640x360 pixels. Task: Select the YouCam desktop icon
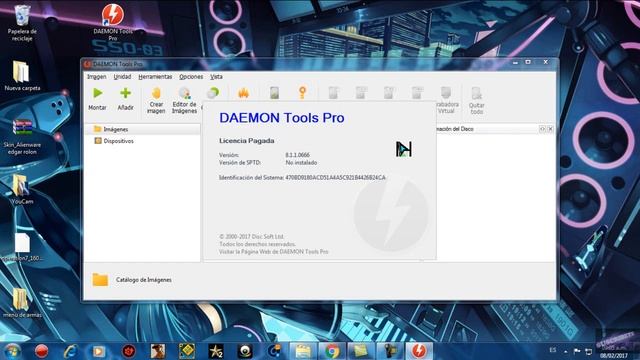point(21,189)
